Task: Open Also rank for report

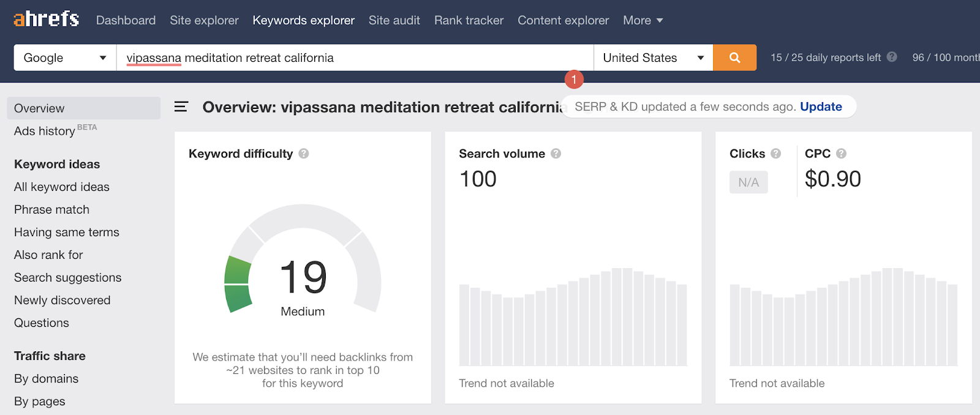Action: (48, 255)
